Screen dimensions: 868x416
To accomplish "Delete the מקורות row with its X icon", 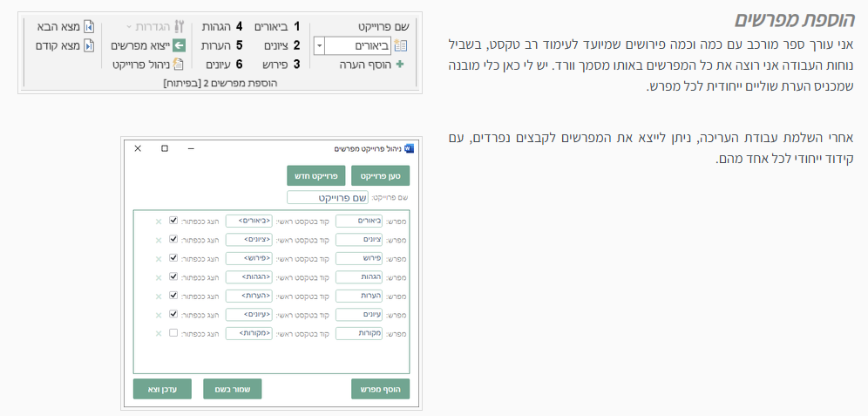I will [x=159, y=333].
